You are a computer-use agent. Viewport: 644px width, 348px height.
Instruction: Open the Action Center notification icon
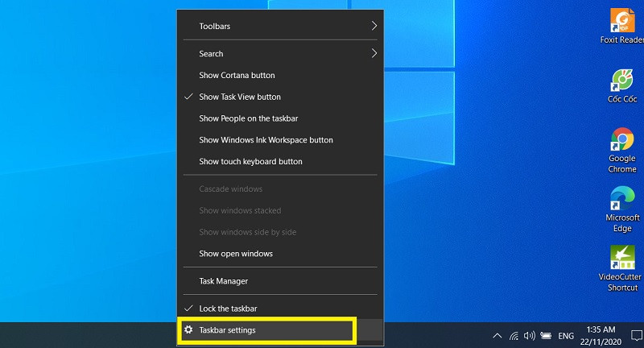point(636,335)
